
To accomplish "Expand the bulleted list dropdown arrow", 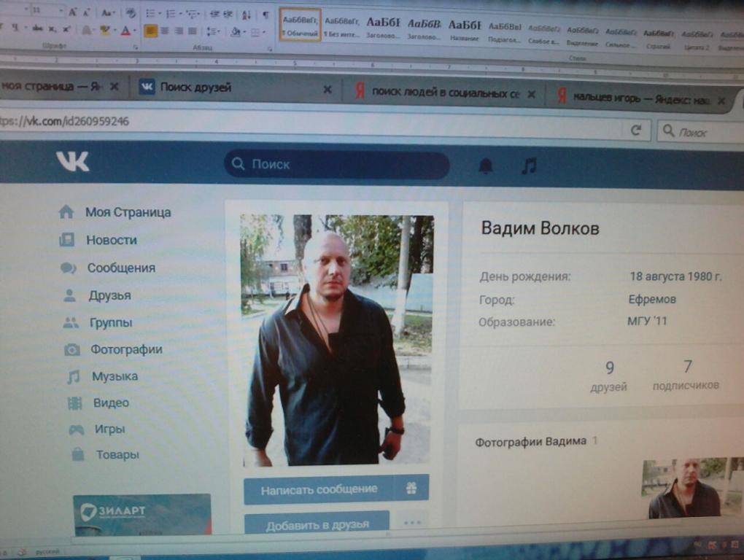I will click(x=161, y=13).
